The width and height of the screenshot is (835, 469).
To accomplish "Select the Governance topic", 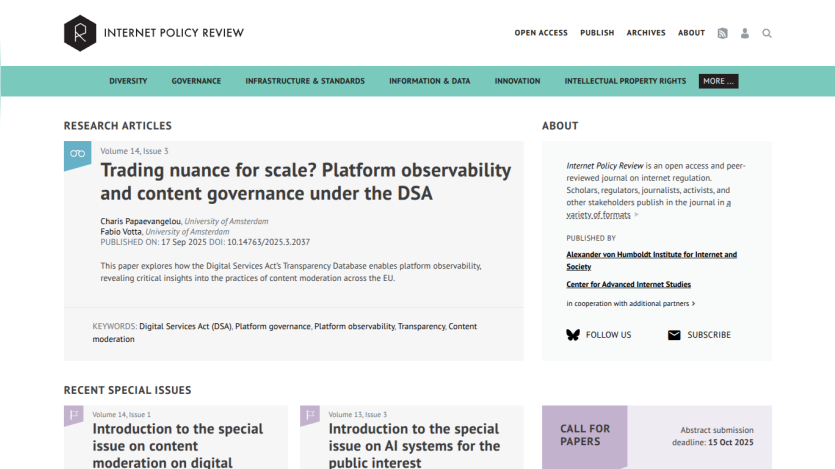I will (x=196, y=81).
